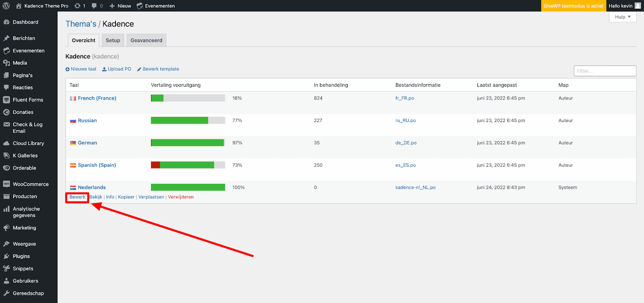Open the Nieuw menu in admin bar
The height and width of the screenshot is (303, 644).
[120, 6]
